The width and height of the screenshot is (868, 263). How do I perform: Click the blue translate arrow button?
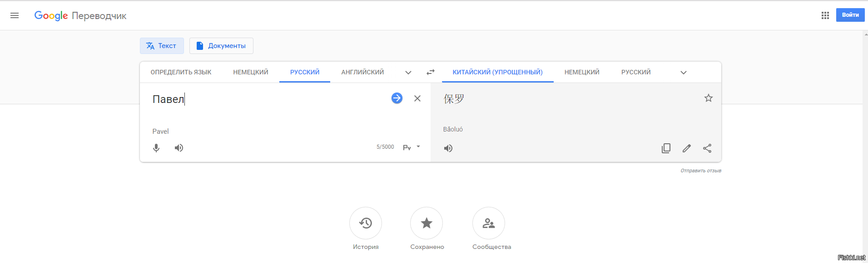397,98
